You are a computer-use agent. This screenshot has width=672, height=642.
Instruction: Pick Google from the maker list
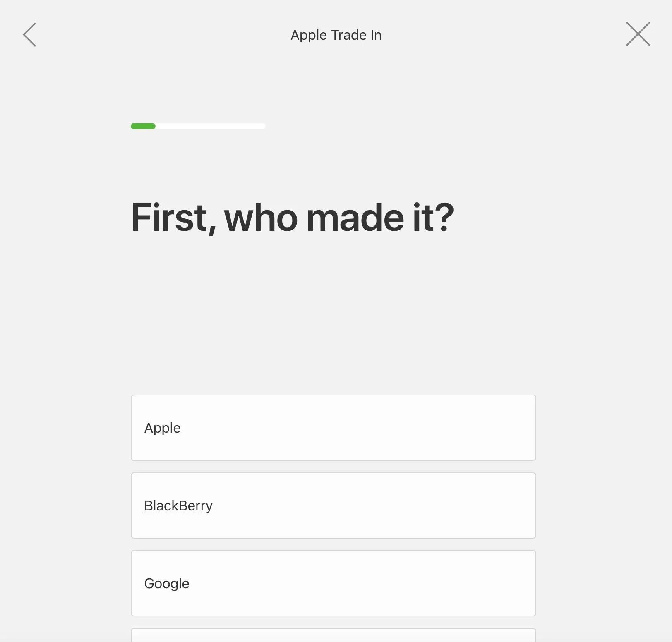(x=334, y=583)
